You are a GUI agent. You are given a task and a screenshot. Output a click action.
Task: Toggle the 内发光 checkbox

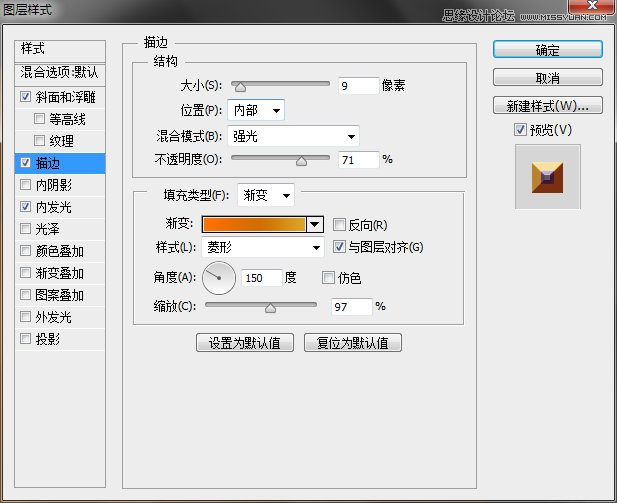[26, 206]
